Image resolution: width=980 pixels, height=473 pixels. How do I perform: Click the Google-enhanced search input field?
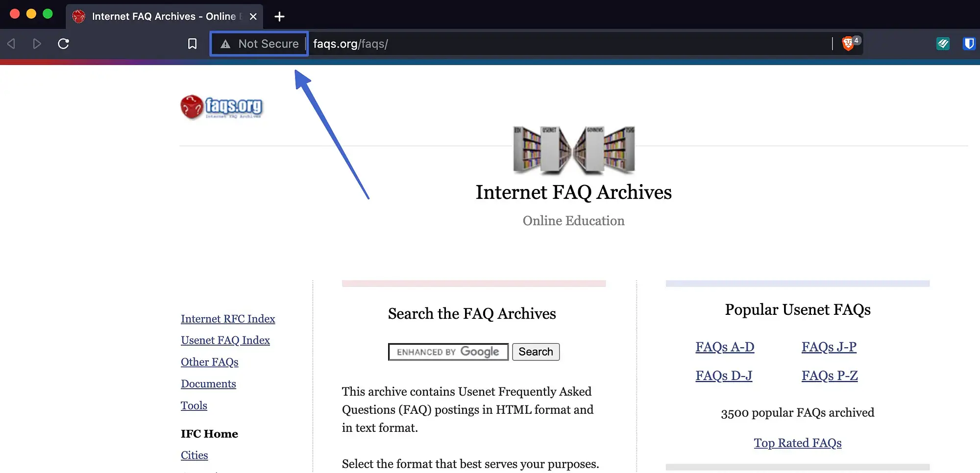[x=448, y=352]
